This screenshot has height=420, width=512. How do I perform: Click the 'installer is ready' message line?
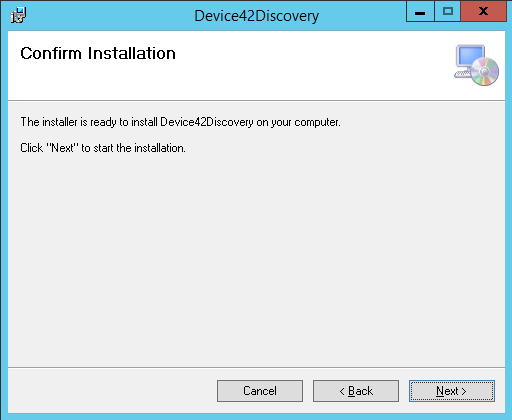(x=180, y=122)
